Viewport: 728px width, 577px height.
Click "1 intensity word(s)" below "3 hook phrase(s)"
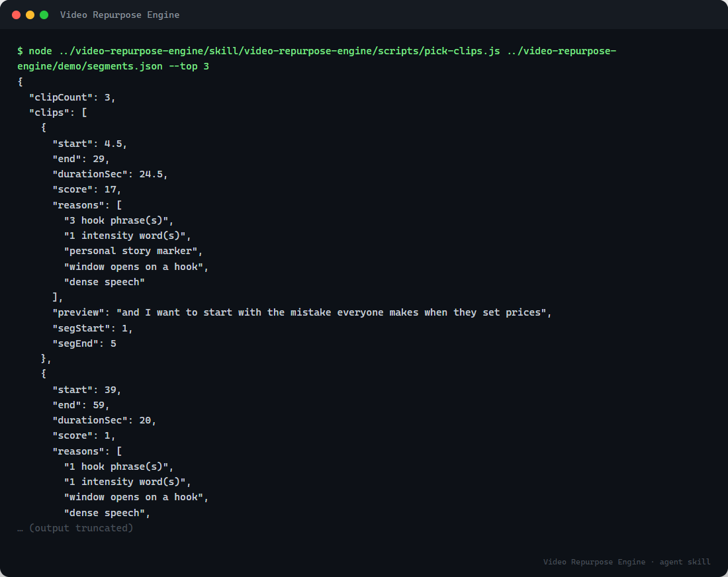point(128,236)
